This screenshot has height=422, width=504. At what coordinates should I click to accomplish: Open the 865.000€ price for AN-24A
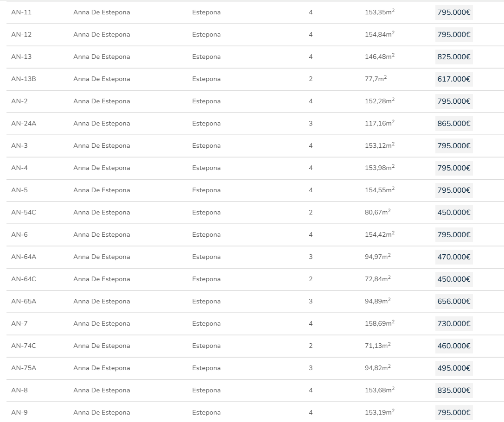tap(453, 124)
